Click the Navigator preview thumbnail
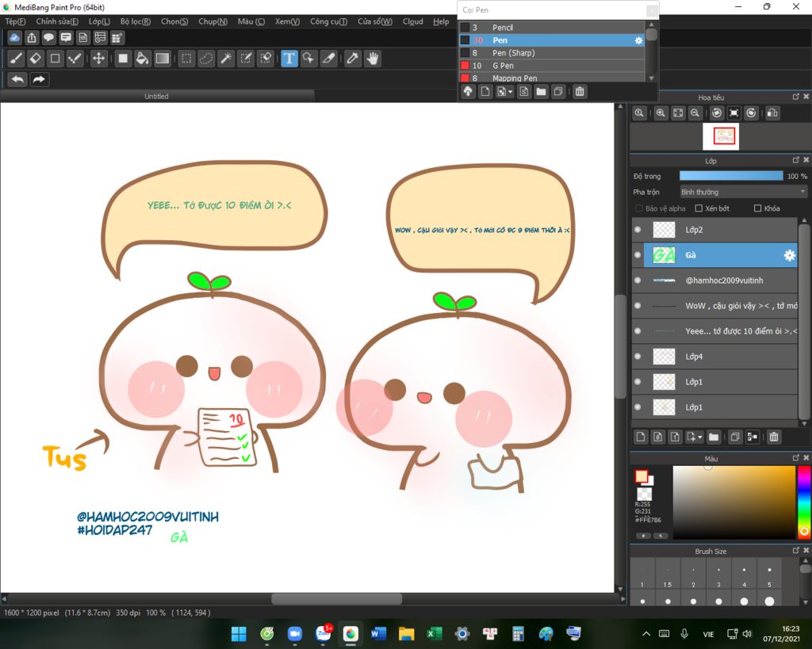This screenshot has height=649, width=812. point(720,136)
